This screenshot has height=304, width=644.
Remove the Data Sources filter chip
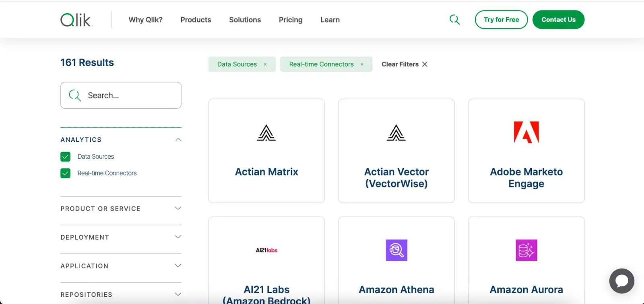[x=265, y=64]
